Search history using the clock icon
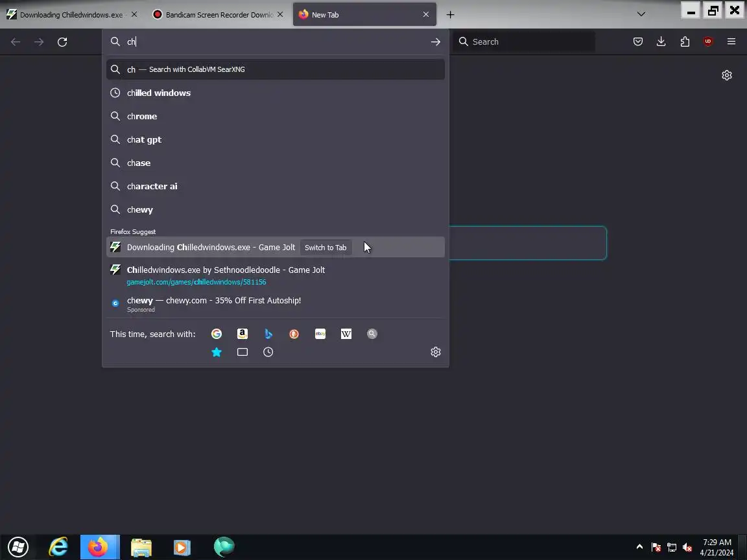Viewport: 747px width, 560px height. 268,352
